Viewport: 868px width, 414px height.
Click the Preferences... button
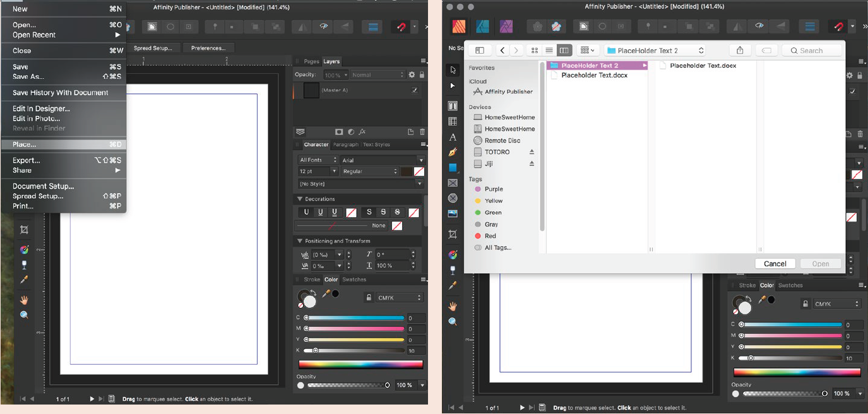click(208, 48)
